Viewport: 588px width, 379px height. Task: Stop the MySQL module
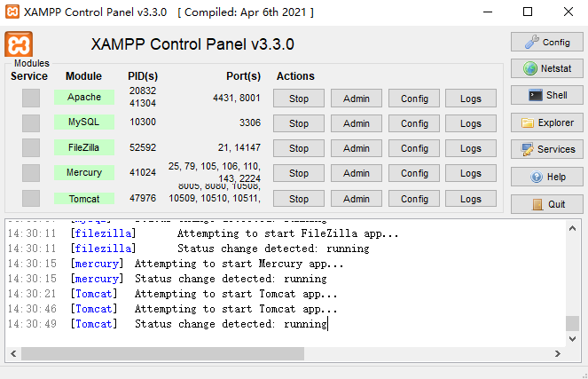(x=299, y=123)
